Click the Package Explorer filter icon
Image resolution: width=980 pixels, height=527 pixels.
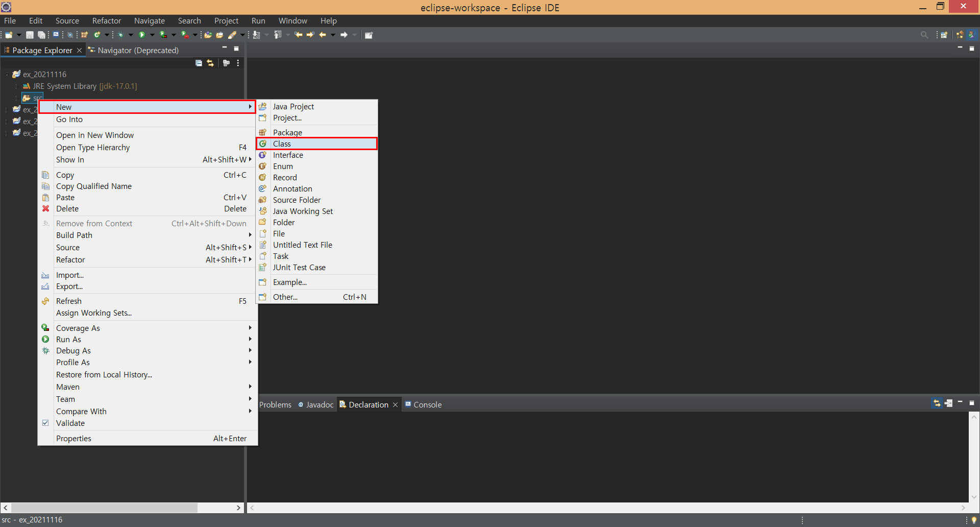226,63
